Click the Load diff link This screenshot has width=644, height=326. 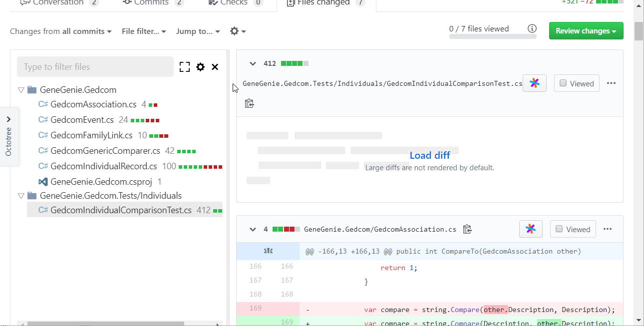430,155
